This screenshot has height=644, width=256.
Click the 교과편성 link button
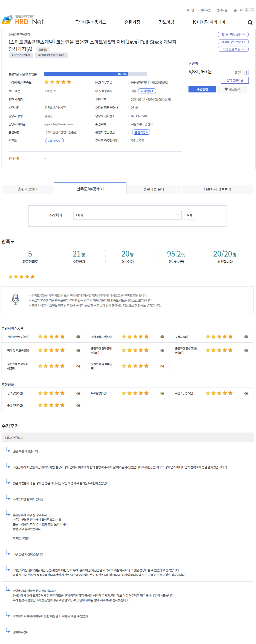pyautogui.click(x=147, y=91)
